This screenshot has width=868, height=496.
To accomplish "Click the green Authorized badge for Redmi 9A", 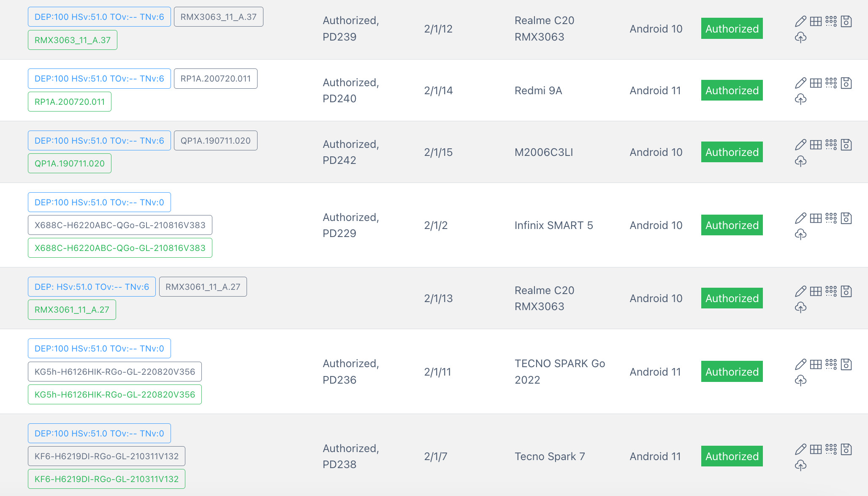I will point(732,90).
